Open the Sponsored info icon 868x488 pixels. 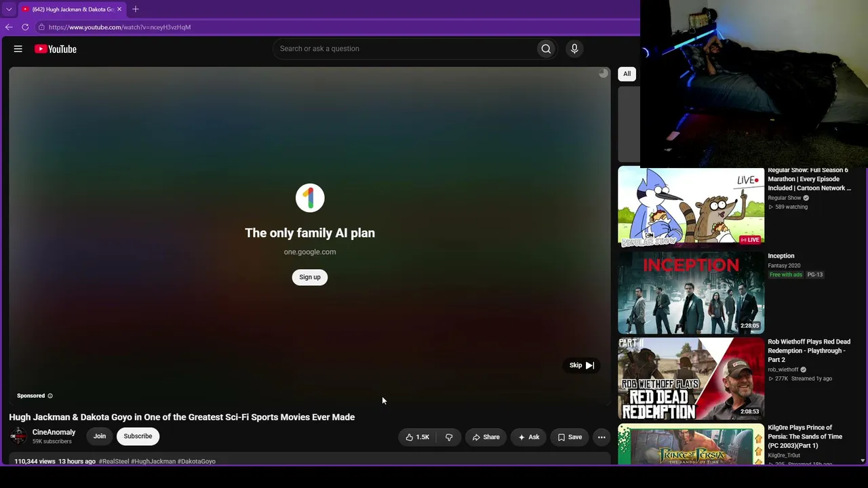(x=50, y=396)
